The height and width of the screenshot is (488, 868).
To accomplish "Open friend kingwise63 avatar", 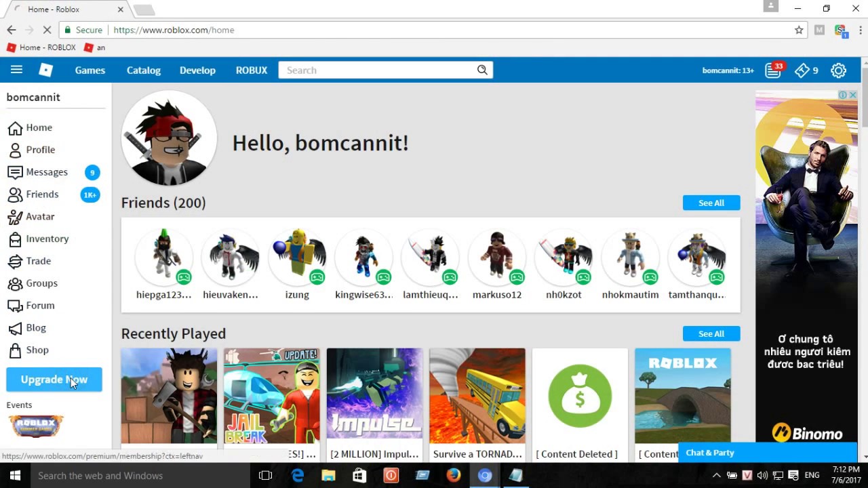I will point(363,257).
